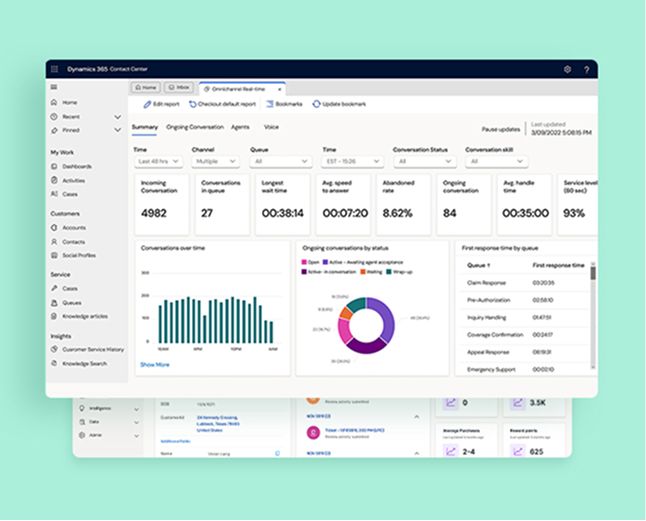This screenshot has height=521, width=646.
Task: Expand Intelligence chevron in background window
Action: 136,409
